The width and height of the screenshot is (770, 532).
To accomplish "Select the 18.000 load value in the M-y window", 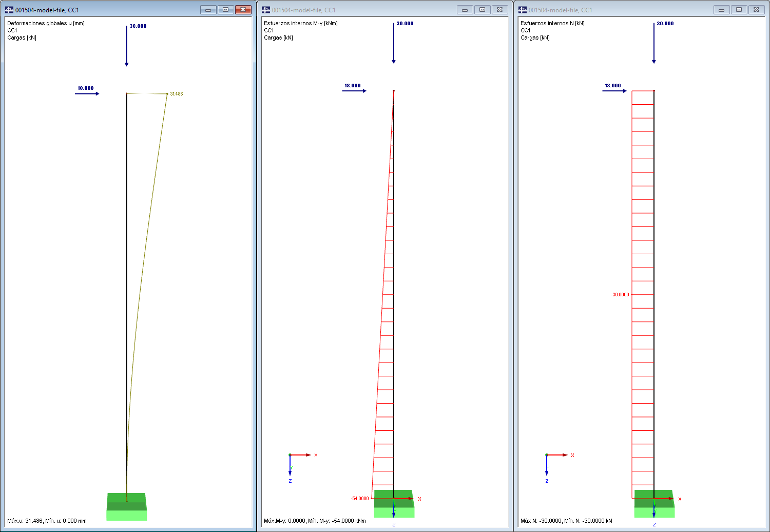I will click(353, 85).
